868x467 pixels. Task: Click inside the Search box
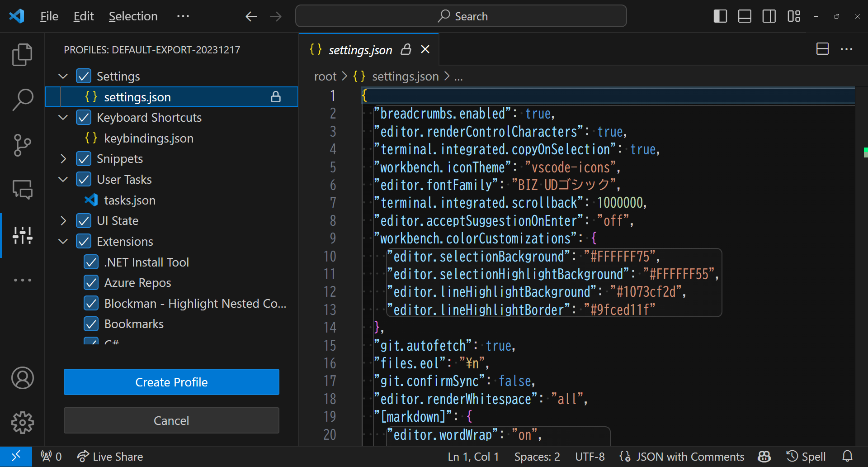[461, 16]
